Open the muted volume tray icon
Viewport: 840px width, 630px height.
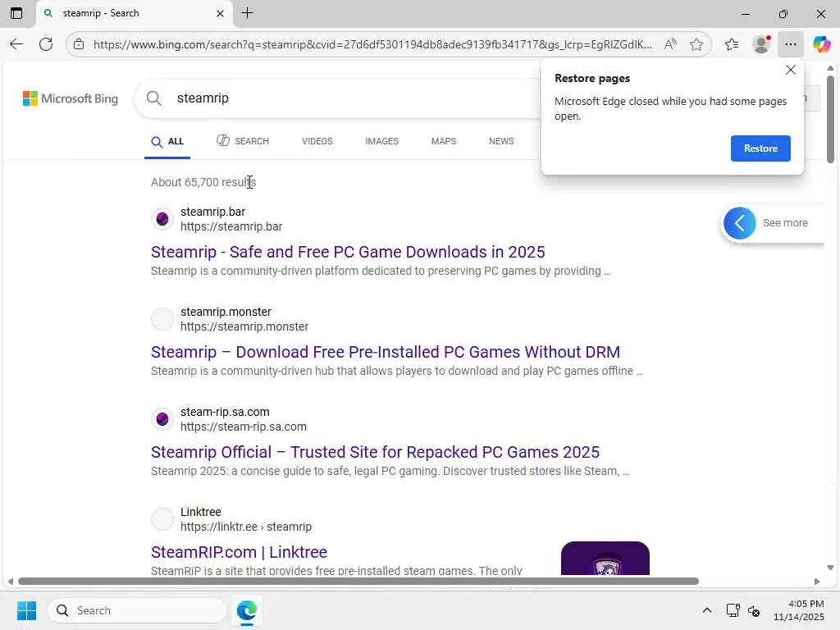754,610
